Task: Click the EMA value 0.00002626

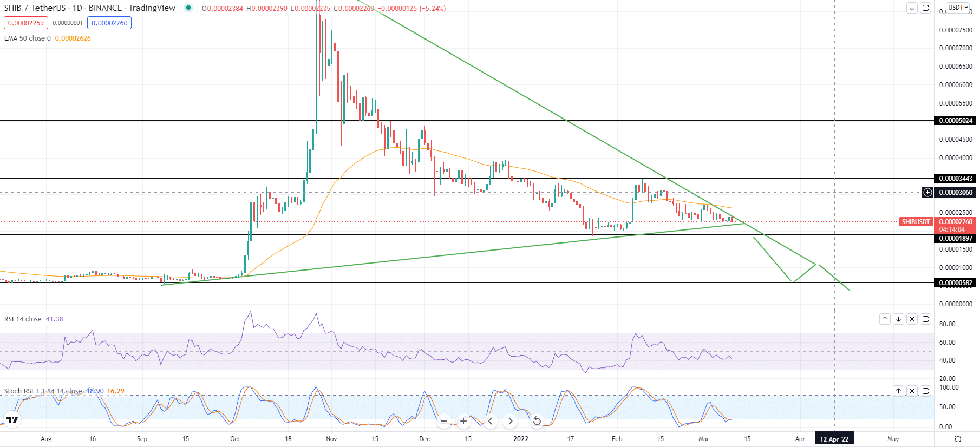Action: click(73, 38)
